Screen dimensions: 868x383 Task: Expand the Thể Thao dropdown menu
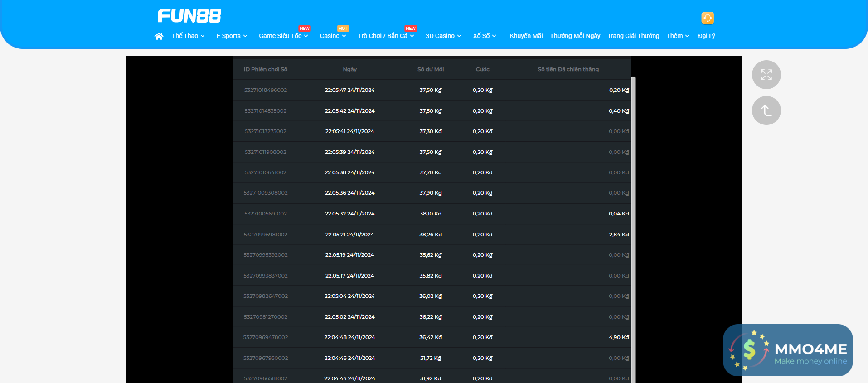click(188, 36)
